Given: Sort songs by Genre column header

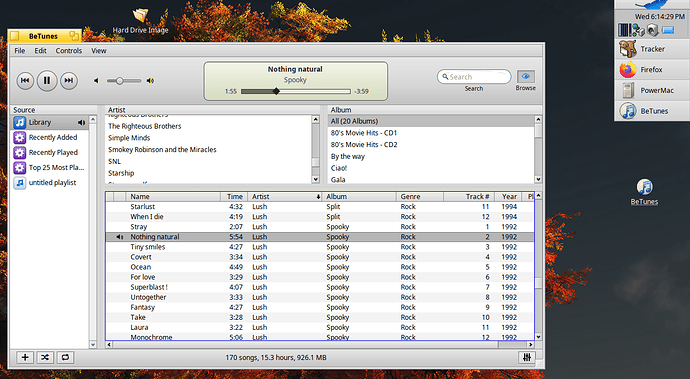Looking at the screenshot, I should (420, 197).
